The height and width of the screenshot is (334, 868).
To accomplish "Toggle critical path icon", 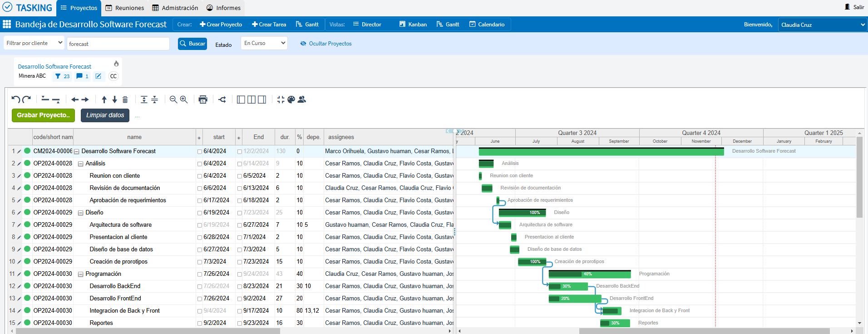I will pyautogui.click(x=222, y=100).
